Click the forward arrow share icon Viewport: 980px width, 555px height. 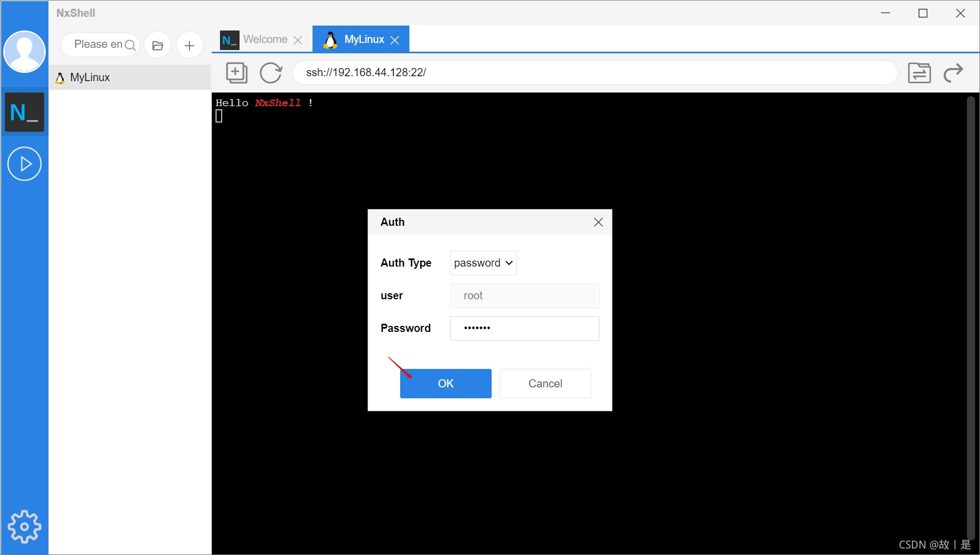click(x=953, y=72)
